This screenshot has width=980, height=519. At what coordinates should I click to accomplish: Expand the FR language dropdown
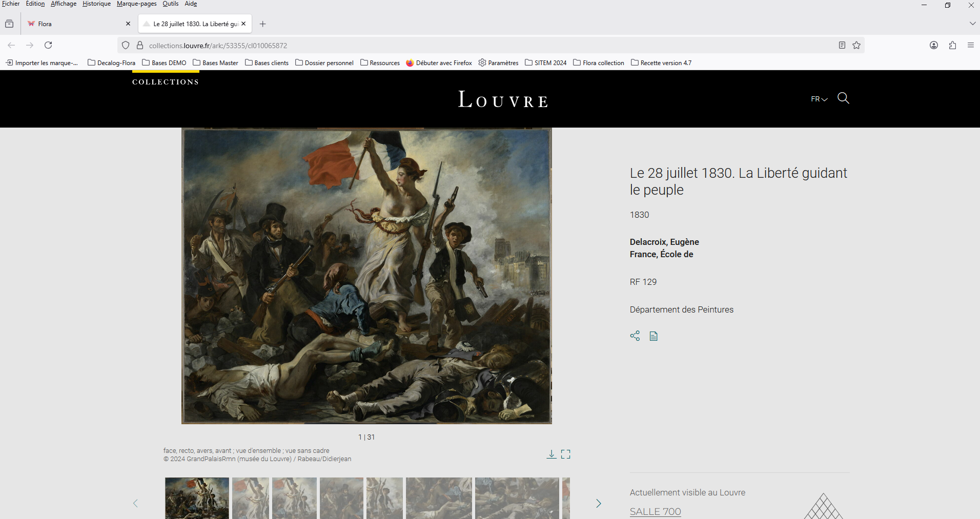819,99
